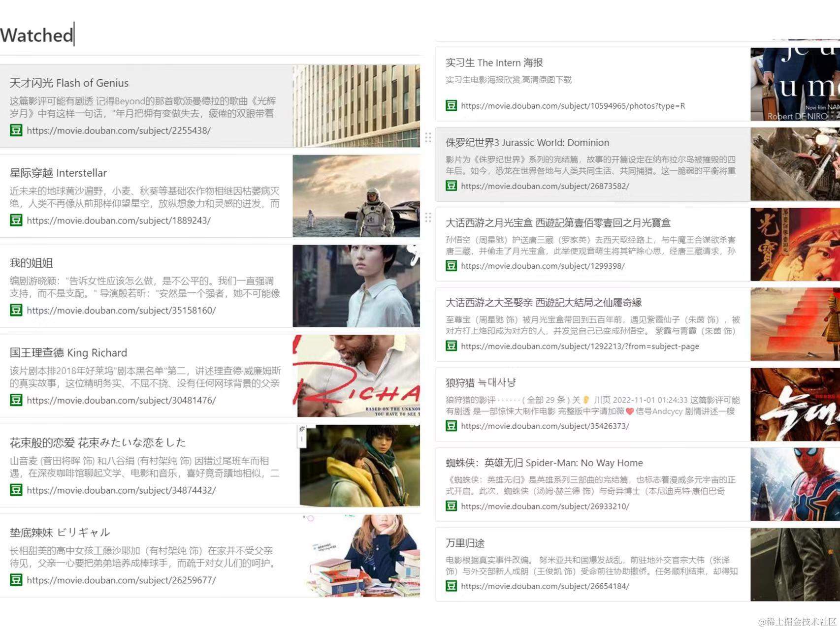Follow the 我的姐姐 link subject/35158160/
The image size is (840, 630).
point(121,311)
